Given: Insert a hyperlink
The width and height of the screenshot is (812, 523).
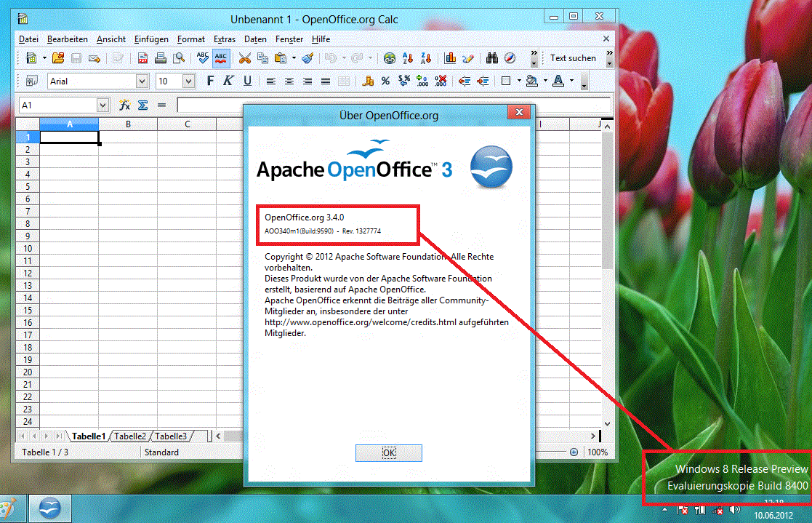Looking at the screenshot, I should click(x=390, y=58).
